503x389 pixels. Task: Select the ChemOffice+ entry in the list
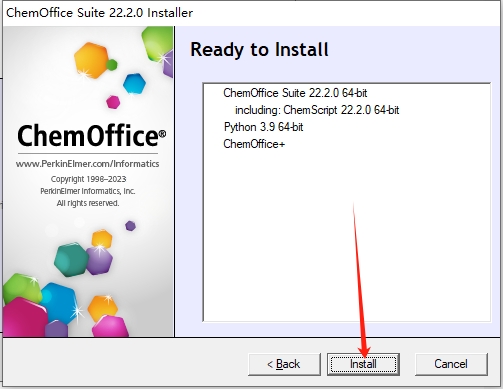pyautogui.click(x=254, y=144)
